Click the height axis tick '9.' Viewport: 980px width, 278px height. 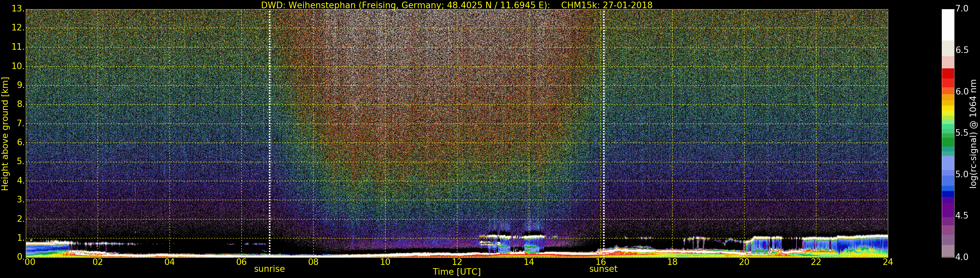pos(21,85)
